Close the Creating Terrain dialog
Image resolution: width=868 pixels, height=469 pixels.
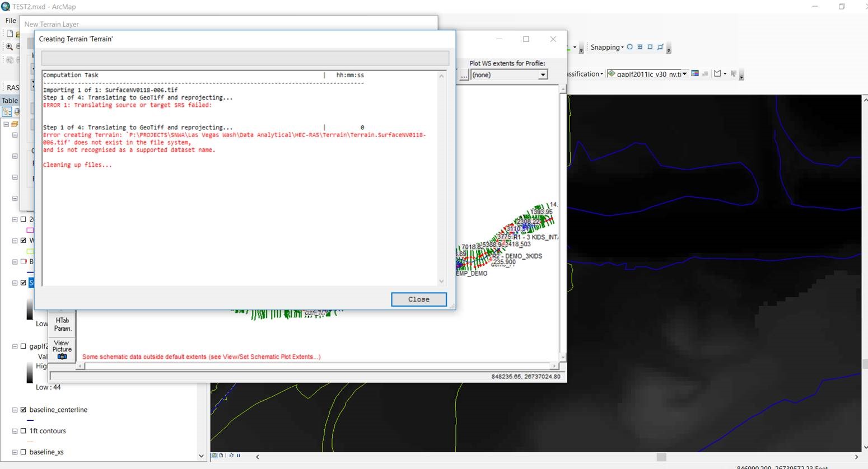(418, 299)
